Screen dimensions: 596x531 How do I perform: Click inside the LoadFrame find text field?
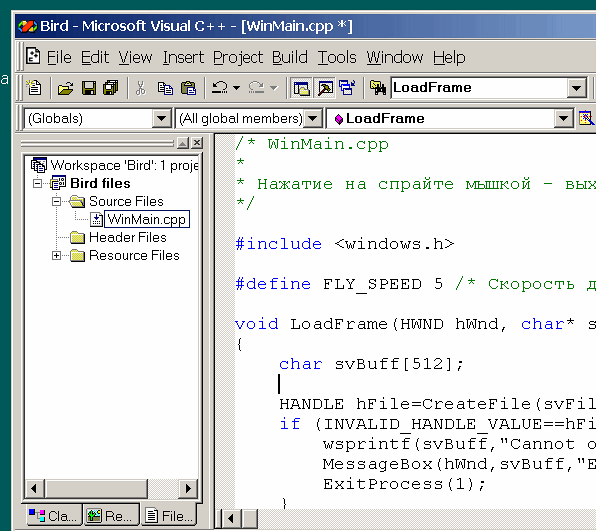(479, 88)
